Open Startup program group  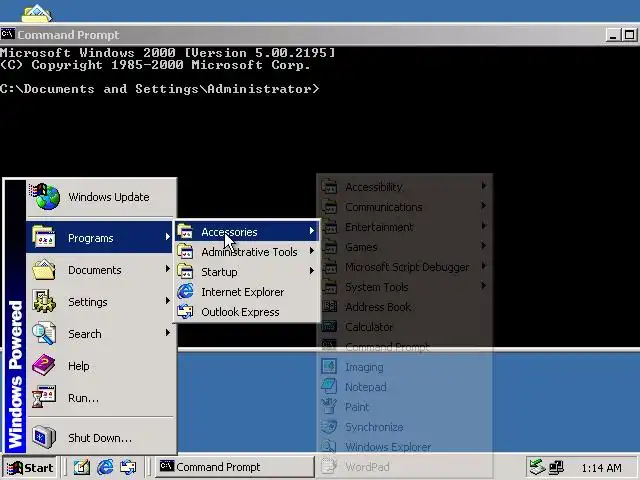(247, 272)
